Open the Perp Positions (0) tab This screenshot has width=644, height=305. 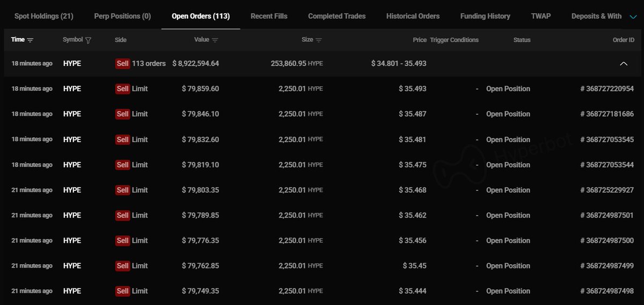coord(122,16)
